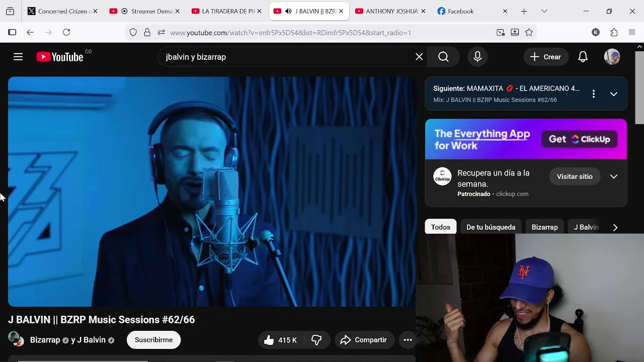Viewport: 644px width, 362px height.
Task: Open tracking protection shield icon
Action: coord(133,32)
